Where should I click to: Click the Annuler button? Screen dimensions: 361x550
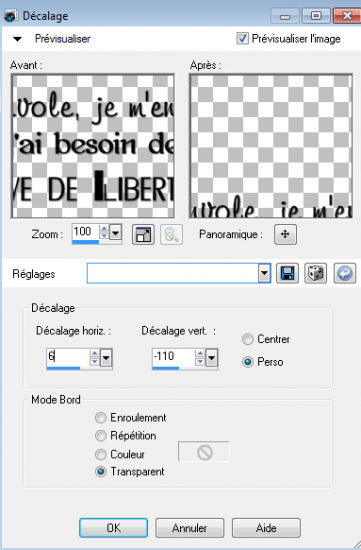pos(189,528)
